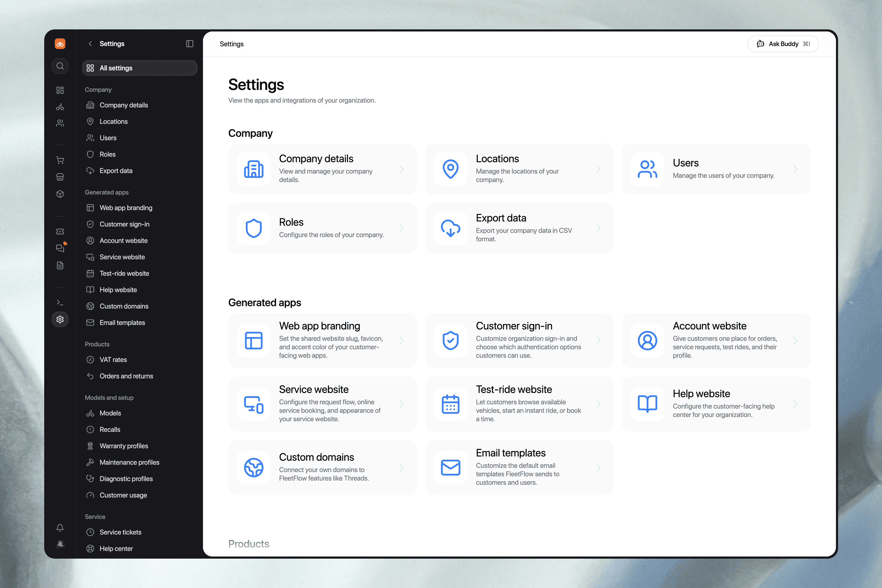Click the Custom domains globe card icon
This screenshot has width=882, height=588.
tap(254, 468)
